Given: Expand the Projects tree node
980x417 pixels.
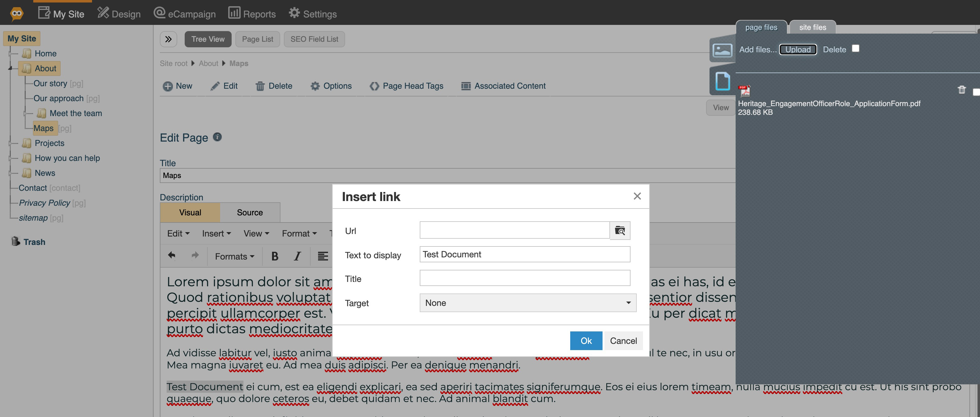Looking at the screenshot, I should 10,143.
